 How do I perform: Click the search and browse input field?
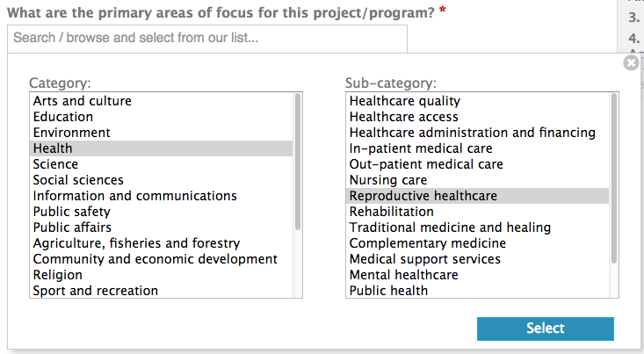click(206, 39)
